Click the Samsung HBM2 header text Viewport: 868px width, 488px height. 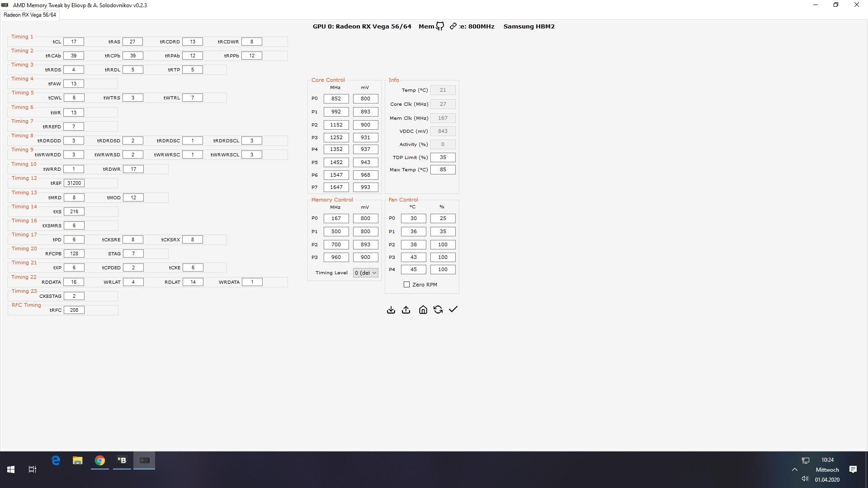529,26
